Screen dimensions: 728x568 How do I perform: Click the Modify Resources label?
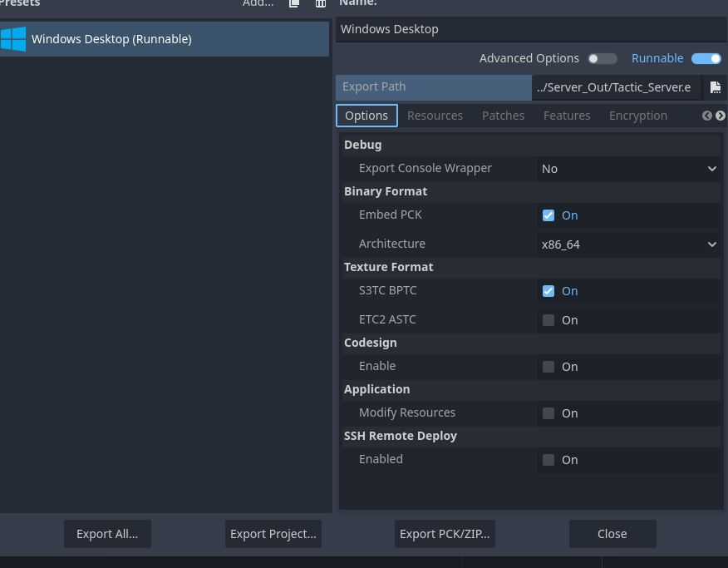coord(406,412)
